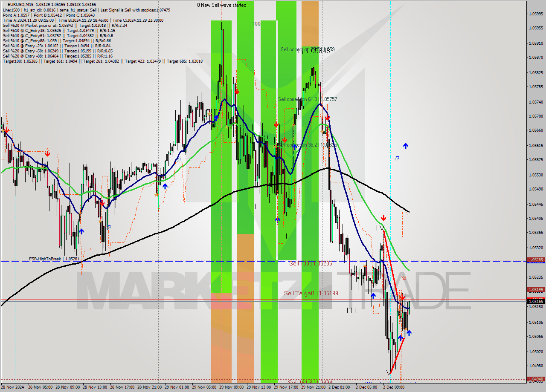
Task: Click the red 1.04940 price tag on axis
Action: 535,379
